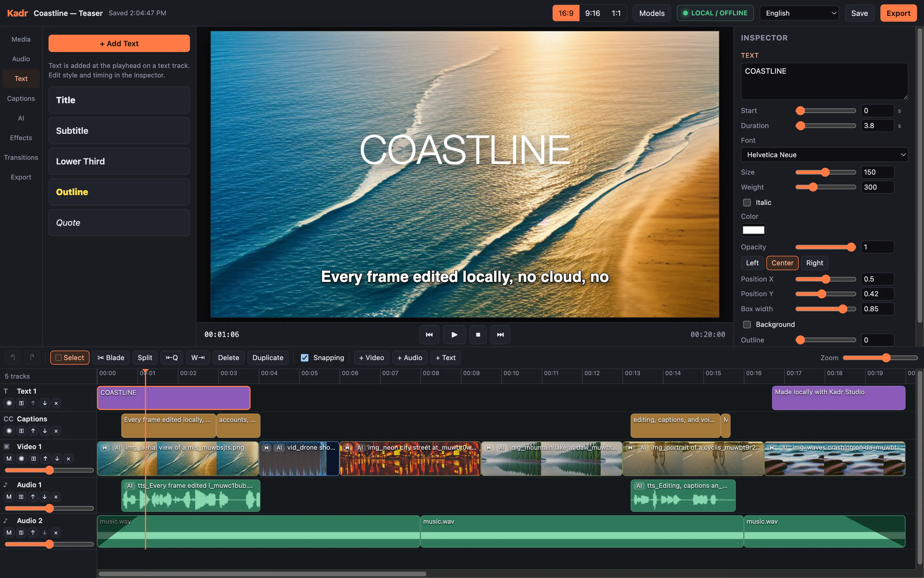Adjust the timeline Zoom slider
The width and height of the screenshot is (924, 578).
tap(880, 357)
